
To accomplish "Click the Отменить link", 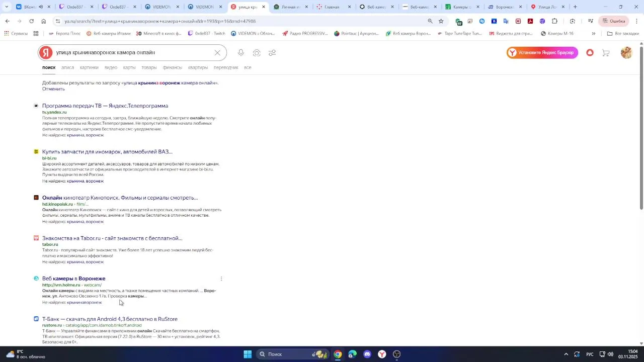I will (x=53, y=89).
